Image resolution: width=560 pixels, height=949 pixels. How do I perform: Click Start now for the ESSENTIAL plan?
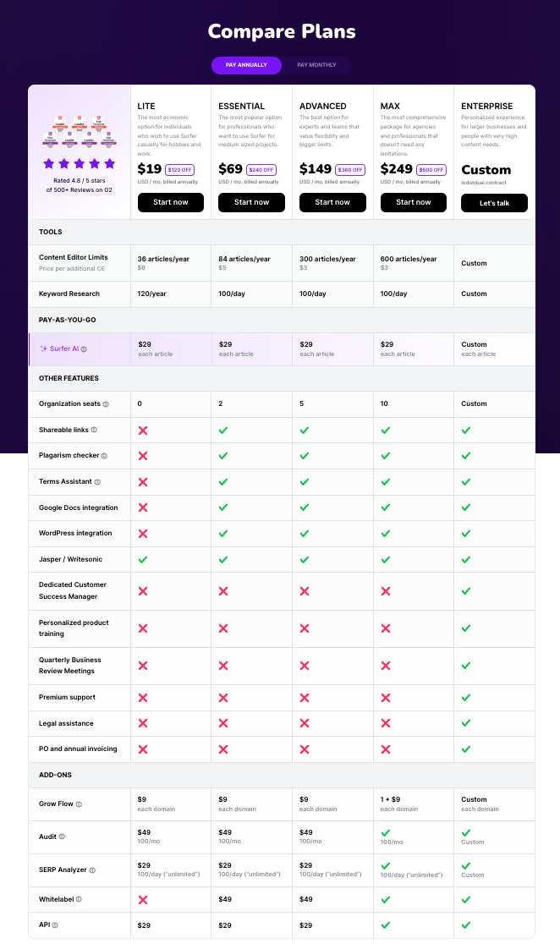[x=251, y=202]
